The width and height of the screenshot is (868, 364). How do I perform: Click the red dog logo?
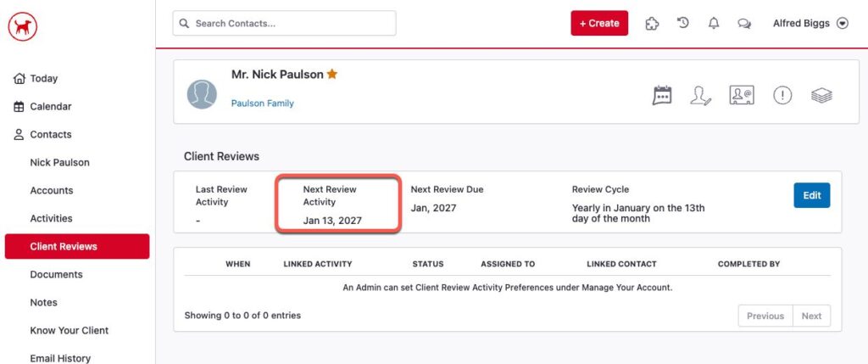click(x=23, y=26)
